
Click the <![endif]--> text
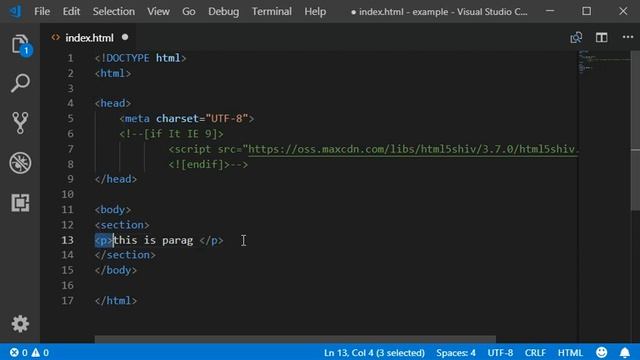208,164
